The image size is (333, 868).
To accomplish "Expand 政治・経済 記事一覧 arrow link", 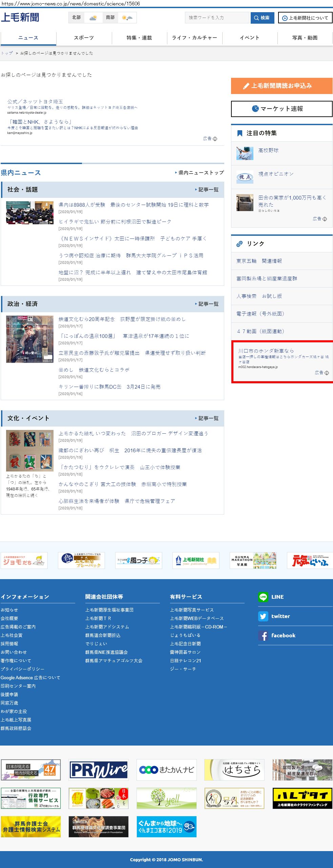I will coord(207,304).
